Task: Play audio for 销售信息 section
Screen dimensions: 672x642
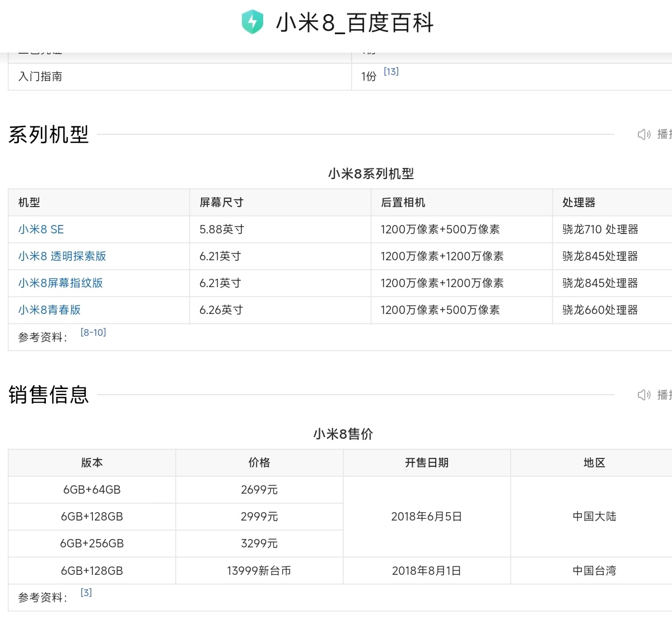Action: click(653, 395)
